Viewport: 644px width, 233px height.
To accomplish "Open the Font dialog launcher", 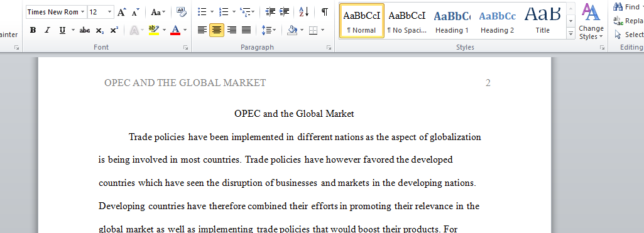I will pyautogui.click(x=185, y=48).
